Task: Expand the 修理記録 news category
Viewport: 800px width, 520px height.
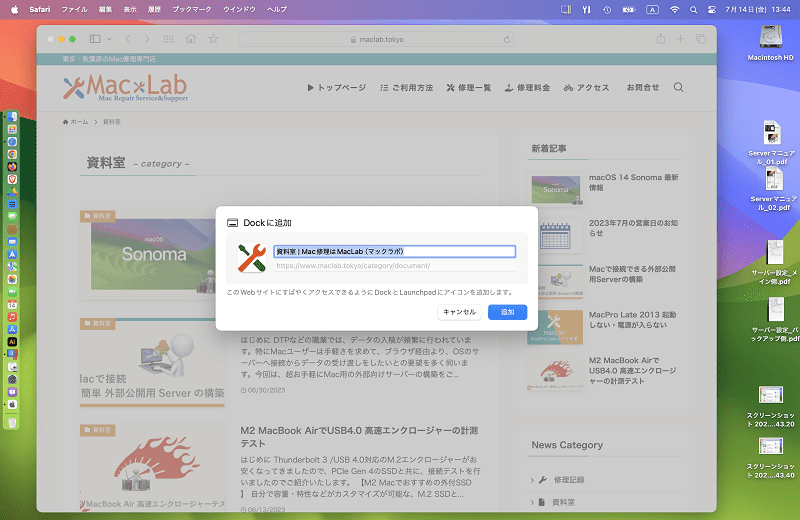Action: [569, 480]
